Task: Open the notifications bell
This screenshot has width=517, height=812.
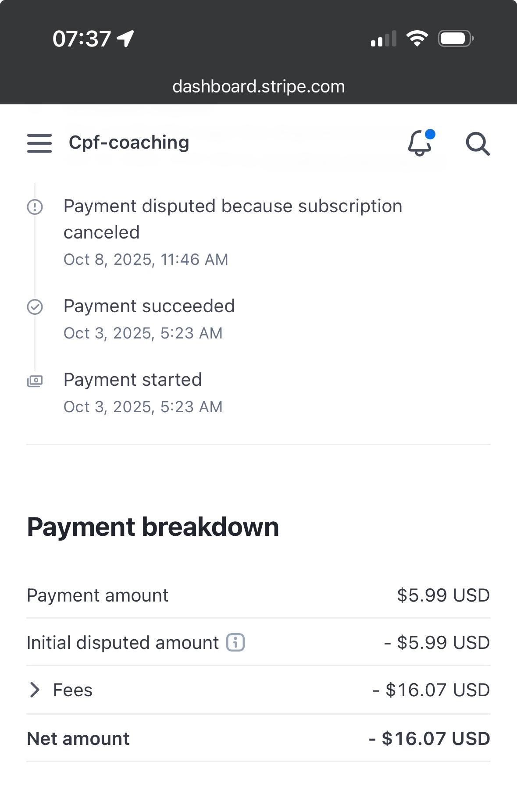Action: [420, 143]
